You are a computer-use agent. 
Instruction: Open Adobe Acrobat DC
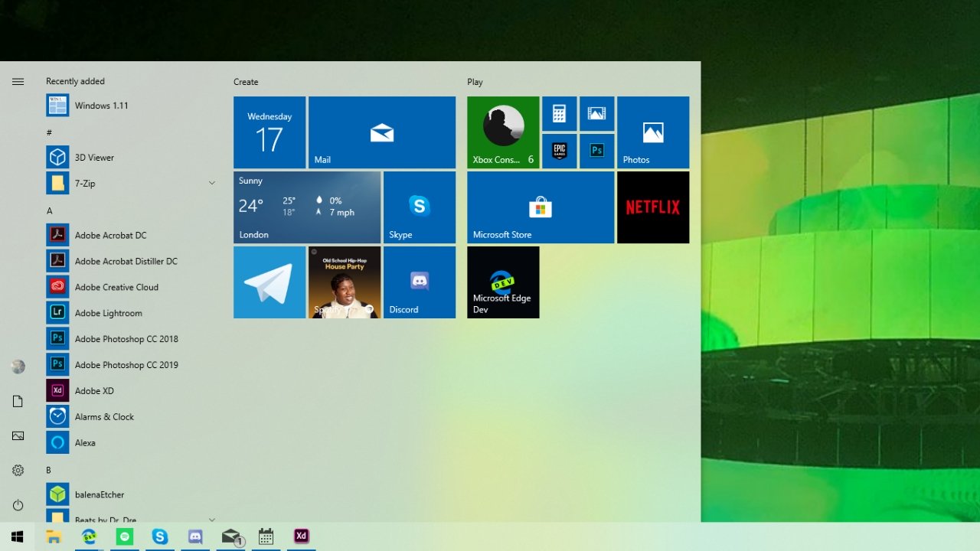point(130,236)
